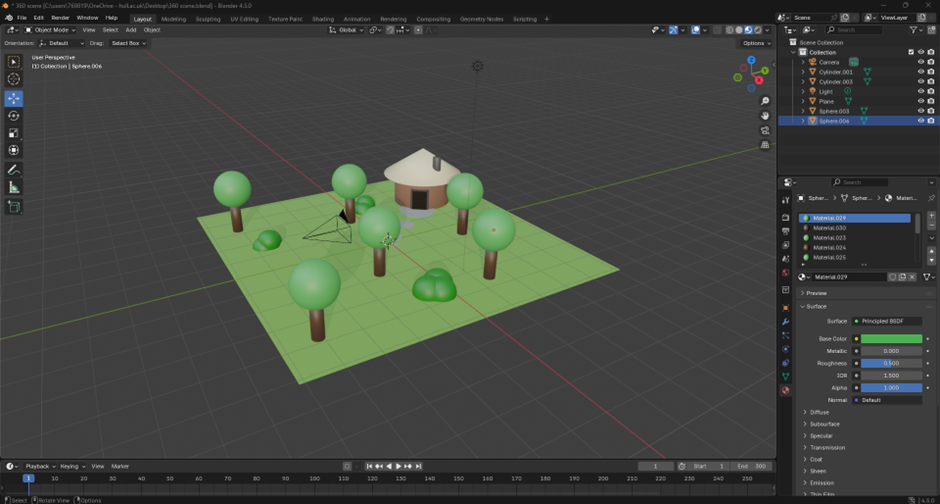Click the Principled BSDF surface button
940x504 pixels.
point(887,321)
